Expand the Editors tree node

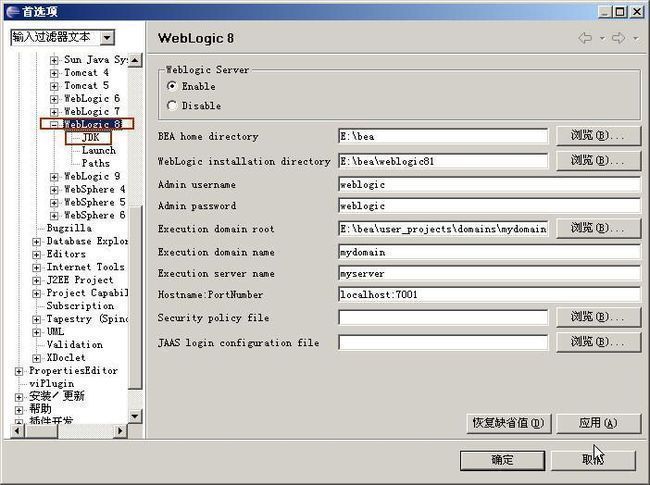click(x=36, y=255)
